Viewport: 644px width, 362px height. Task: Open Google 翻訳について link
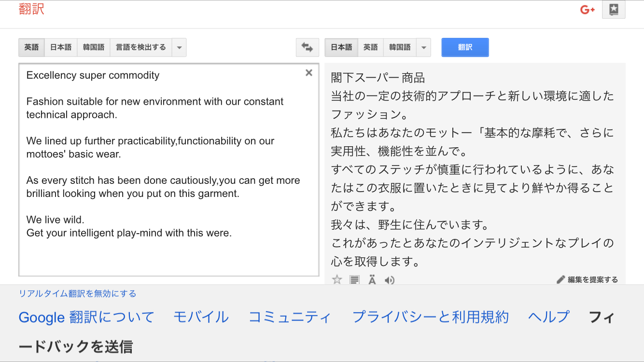(x=86, y=317)
